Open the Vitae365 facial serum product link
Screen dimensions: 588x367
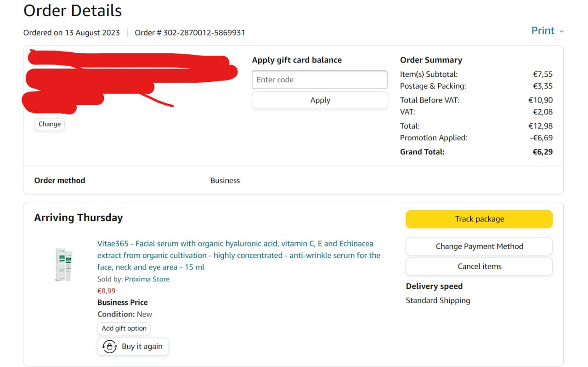point(238,255)
